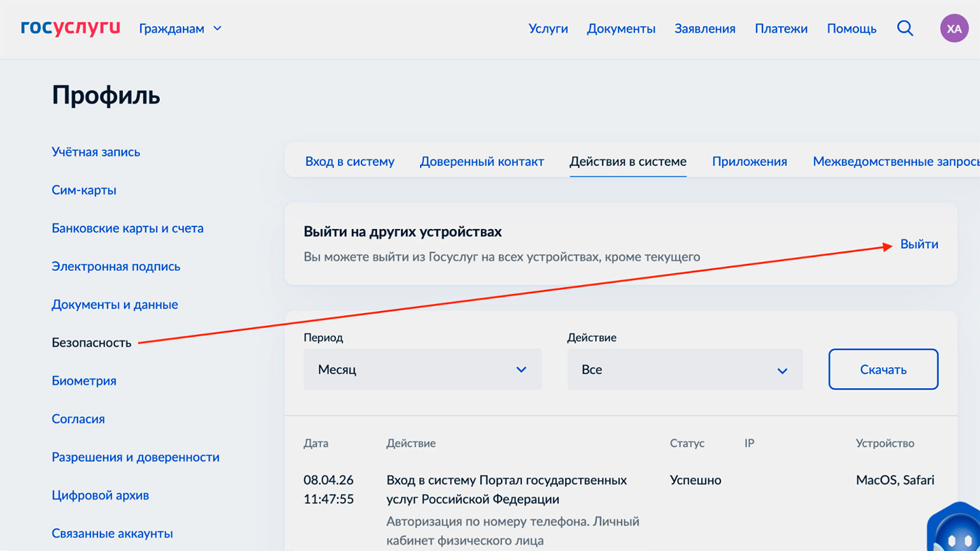This screenshot has width=980, height=551.
Task: Open the Действие filter dropdown
Action: tap(684, 370)
